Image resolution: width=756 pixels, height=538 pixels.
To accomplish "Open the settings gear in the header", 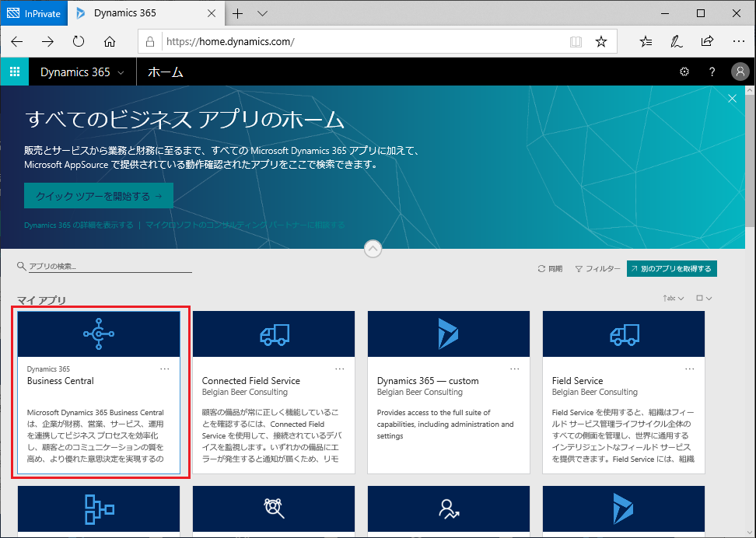I will 684,72.
